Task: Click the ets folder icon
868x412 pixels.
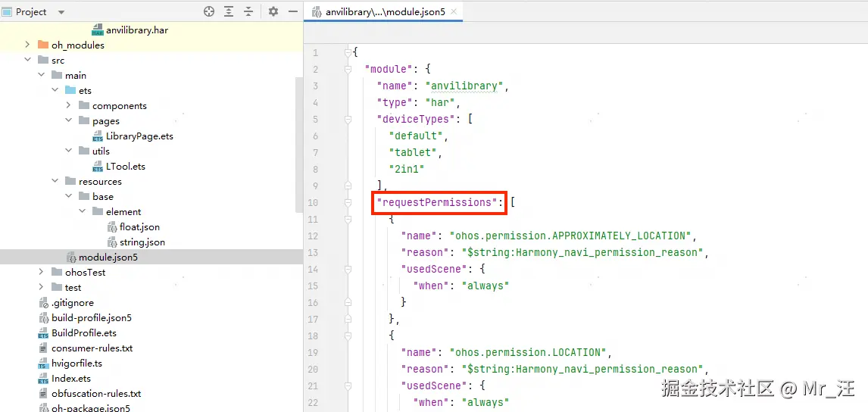Action: point(70,90)
